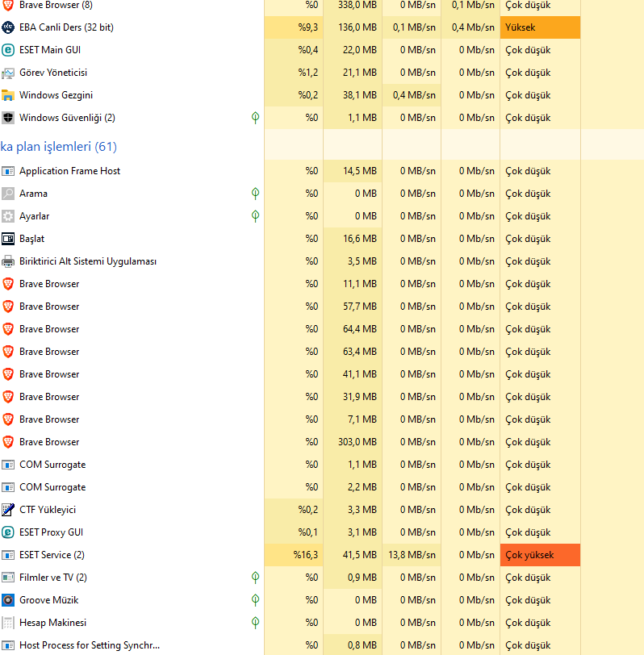The height and width of the screenshot is (655, 644).
Task: Click the '64,4 MB' memory value
Action: (x=360, y=329)
